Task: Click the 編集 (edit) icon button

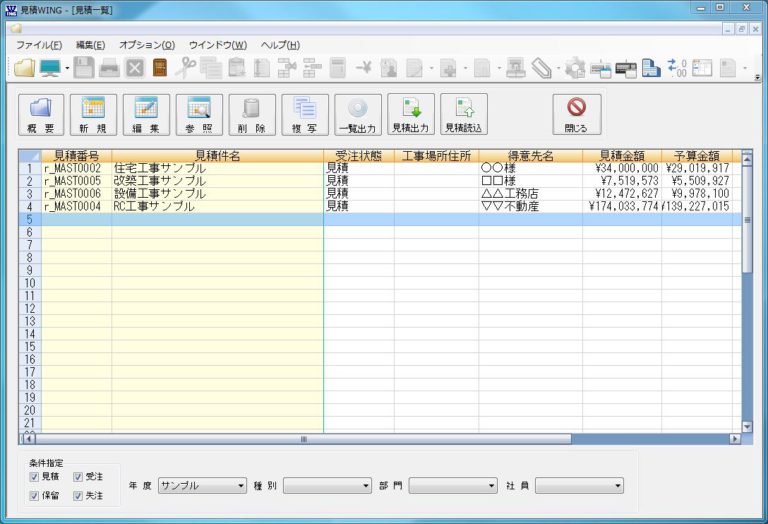Action: point(146,115)
